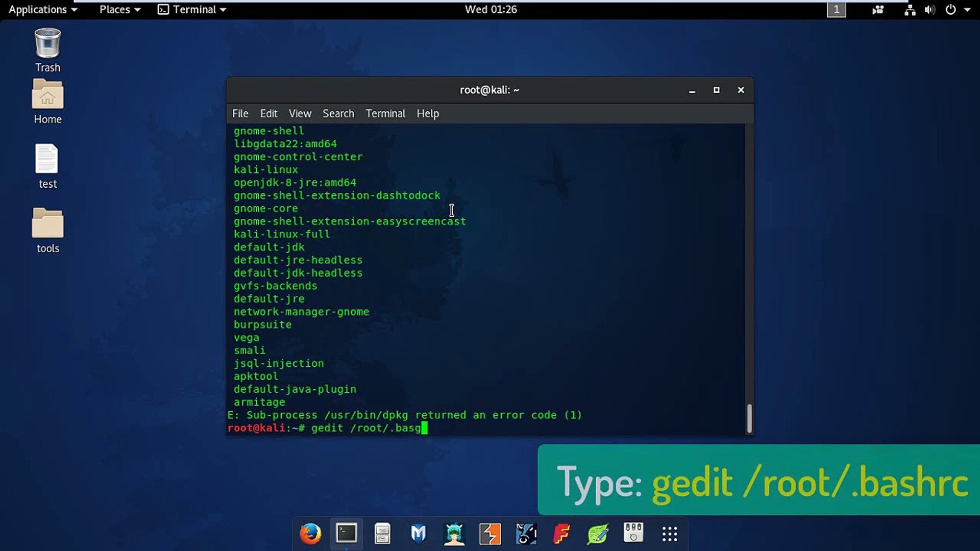Click the workspace 1 switcher
Viewport: 980px width, 551px height.
836,10
